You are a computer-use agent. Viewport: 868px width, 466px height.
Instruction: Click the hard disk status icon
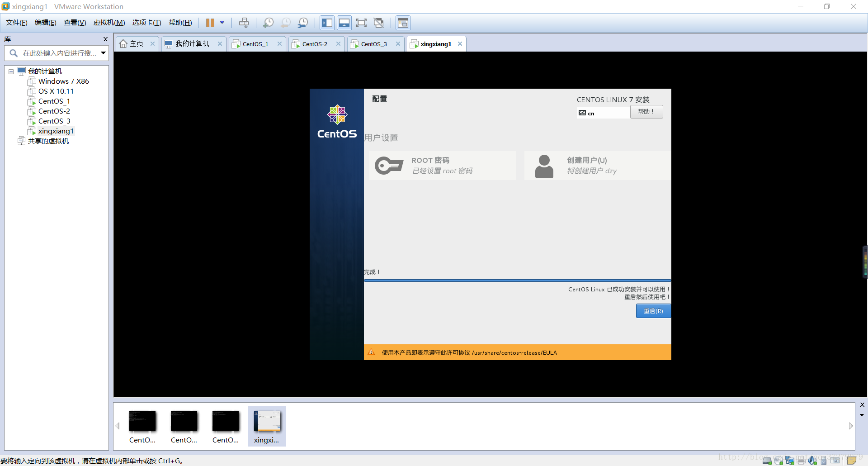767,461
